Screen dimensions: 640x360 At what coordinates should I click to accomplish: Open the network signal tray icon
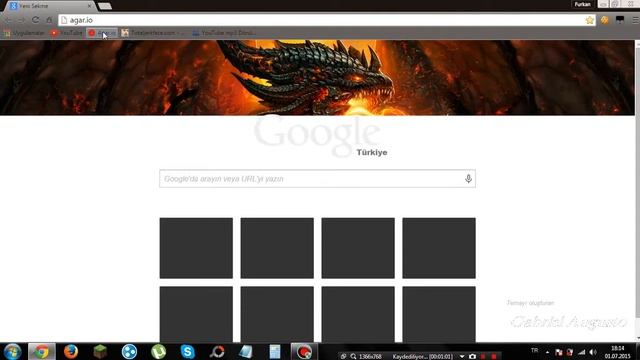click(x=582, y=352)
